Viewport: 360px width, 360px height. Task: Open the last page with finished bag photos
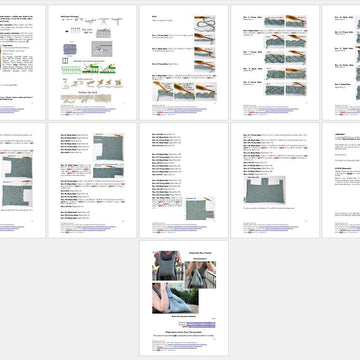(184, 298)
